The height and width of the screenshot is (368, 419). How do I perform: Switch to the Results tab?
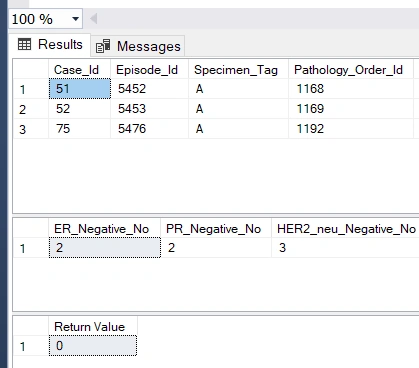point(50,45)
